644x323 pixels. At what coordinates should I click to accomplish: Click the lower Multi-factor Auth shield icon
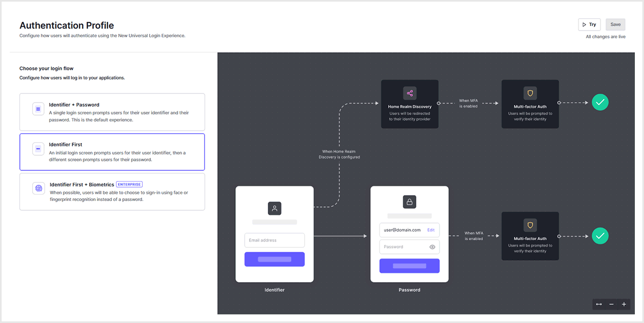530,225
